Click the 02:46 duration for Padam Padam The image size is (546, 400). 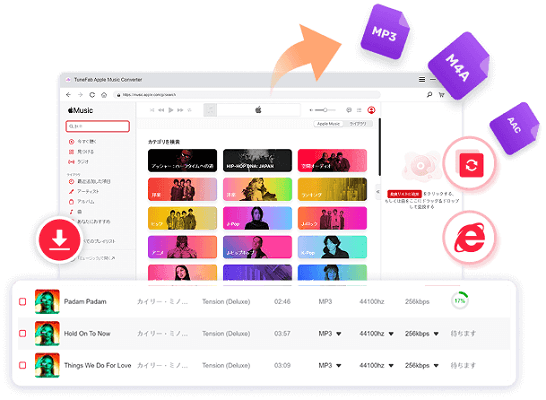tap(282, 301)
